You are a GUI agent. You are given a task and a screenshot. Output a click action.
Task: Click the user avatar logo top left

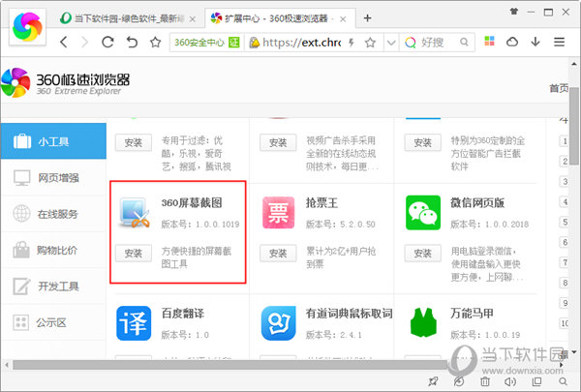click(x=27, y=27)
